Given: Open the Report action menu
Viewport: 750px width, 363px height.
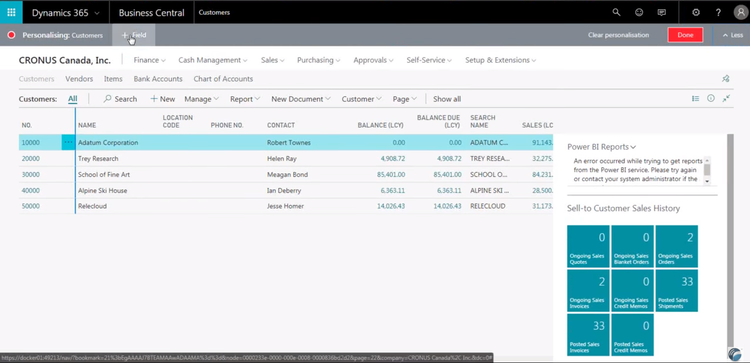Looking at the screenshot, I should pos(245,99).
